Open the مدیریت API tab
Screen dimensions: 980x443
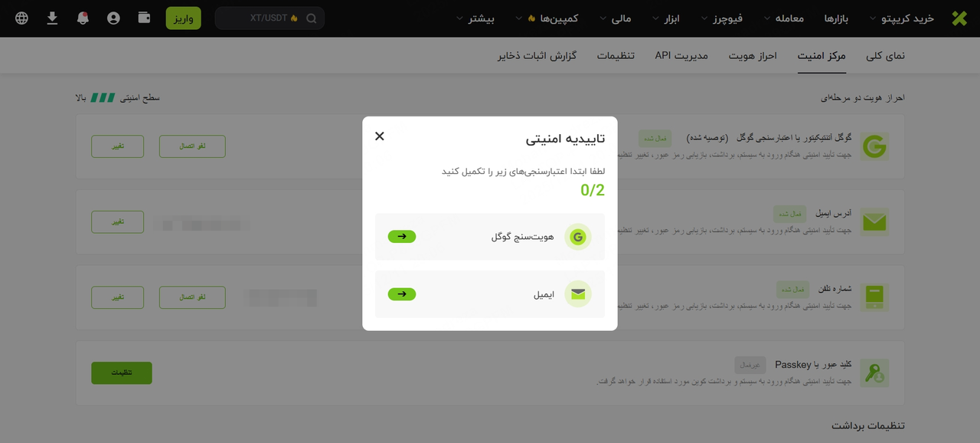[681, 56]
